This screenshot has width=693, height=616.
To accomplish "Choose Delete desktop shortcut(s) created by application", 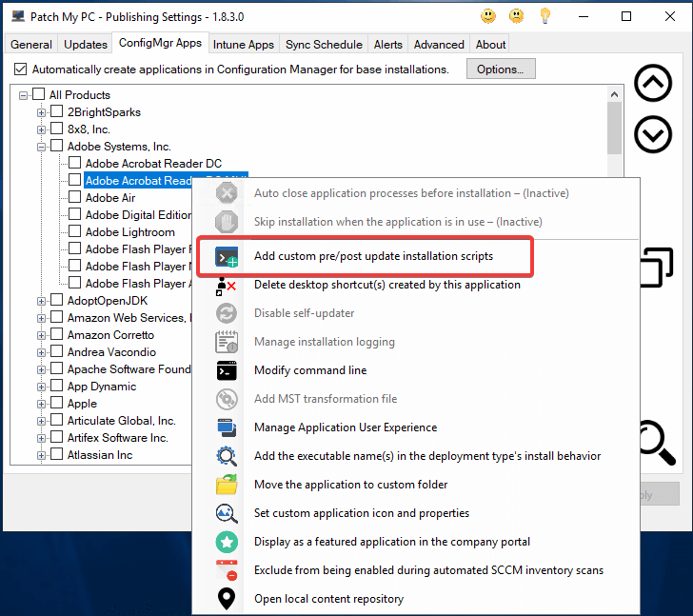I will pyautogui.click(x=416, y=285).
